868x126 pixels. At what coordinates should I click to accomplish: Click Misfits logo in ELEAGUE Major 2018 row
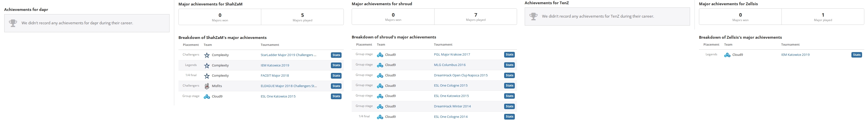[207, 86]
